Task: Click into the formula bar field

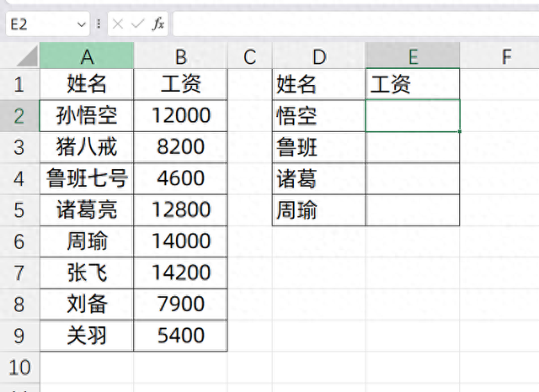Action: 355,24
